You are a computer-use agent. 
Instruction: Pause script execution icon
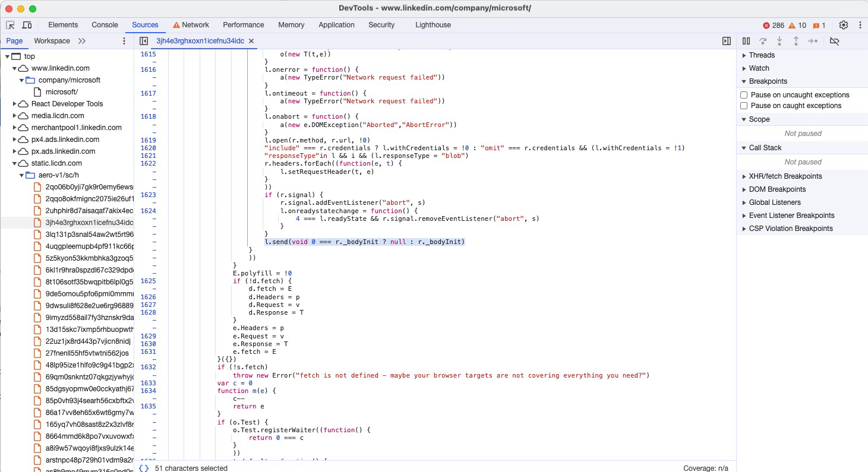point(746,41)
